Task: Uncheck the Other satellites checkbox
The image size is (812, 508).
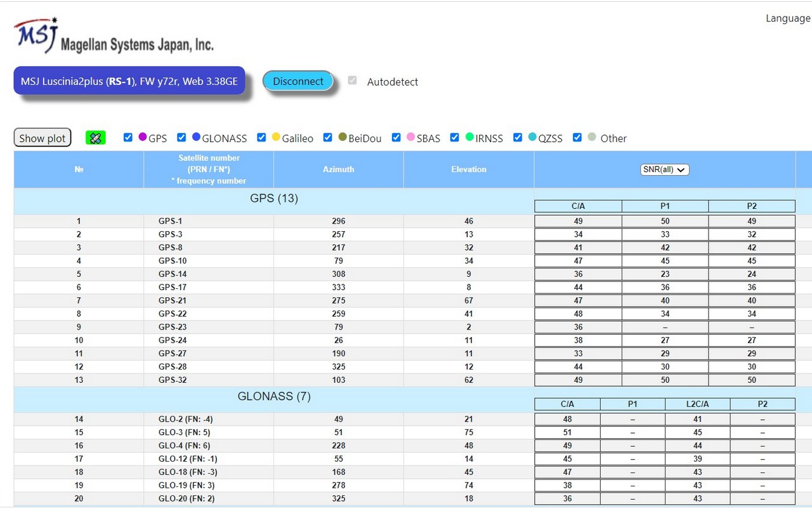Action: pyautogui.click(x=577, y=137)
